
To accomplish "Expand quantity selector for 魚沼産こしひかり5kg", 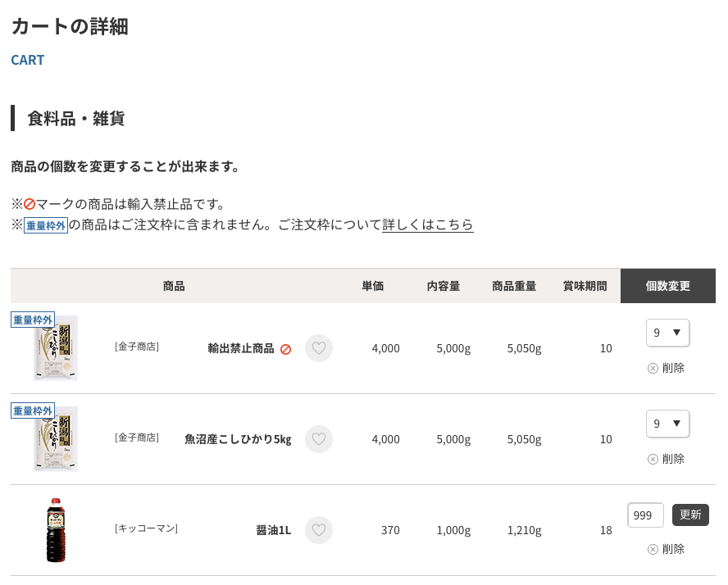I will click(667, 424).
